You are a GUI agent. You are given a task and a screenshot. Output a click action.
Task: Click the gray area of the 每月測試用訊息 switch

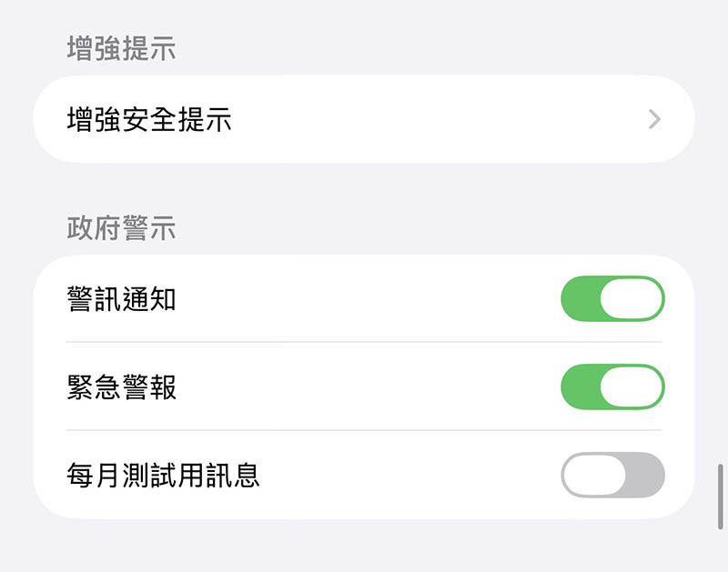[x=647, y=475]
